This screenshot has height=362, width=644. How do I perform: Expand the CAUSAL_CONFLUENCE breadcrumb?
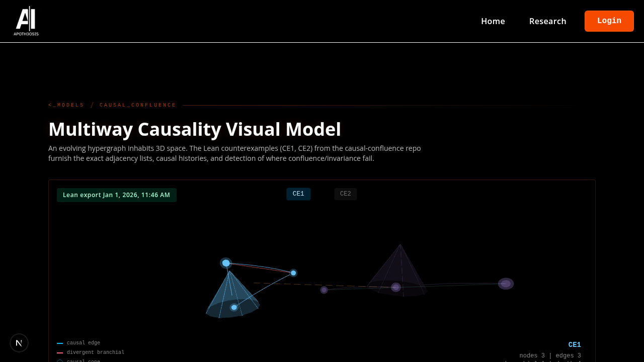138,105
